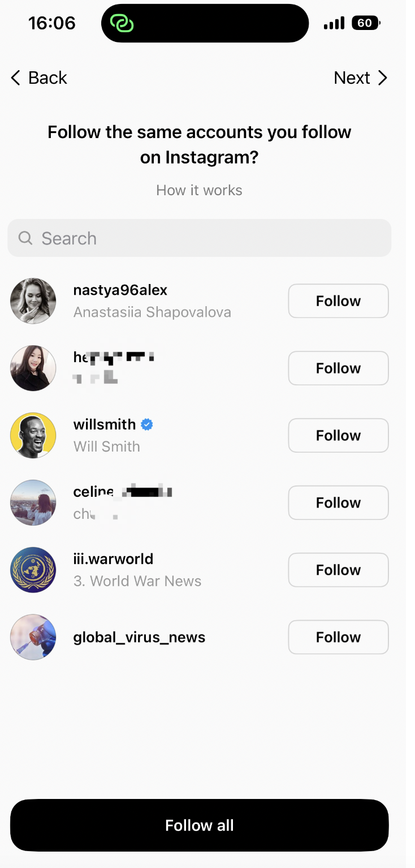Open nastya96alex profile picture
415x868 pixels.
click(33, 300)
